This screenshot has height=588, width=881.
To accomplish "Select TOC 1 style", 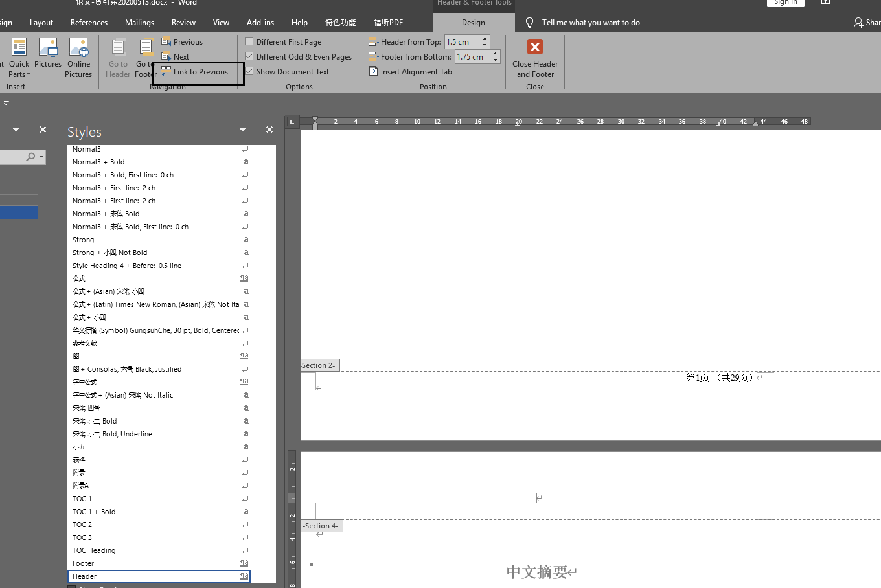I will (x=159, y=499).
